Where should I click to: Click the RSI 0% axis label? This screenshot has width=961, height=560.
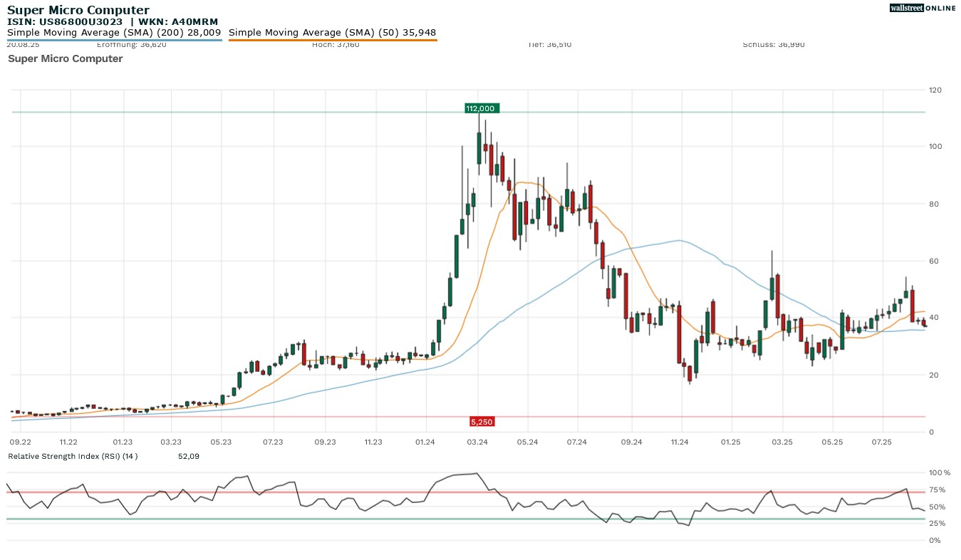935,540
